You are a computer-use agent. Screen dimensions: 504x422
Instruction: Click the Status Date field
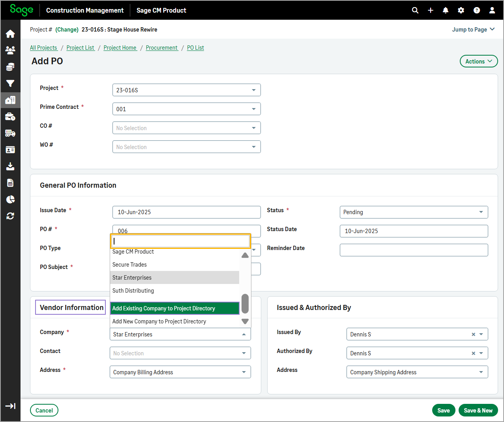[414, 231]
